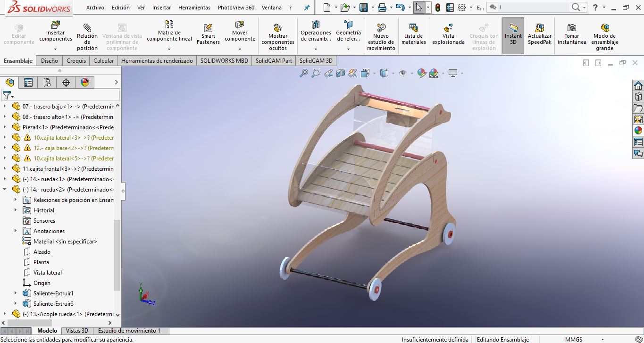Expand the feature tree panel arrow
Viewport: 644px width, 343px height.
click(x=117, y=83)
